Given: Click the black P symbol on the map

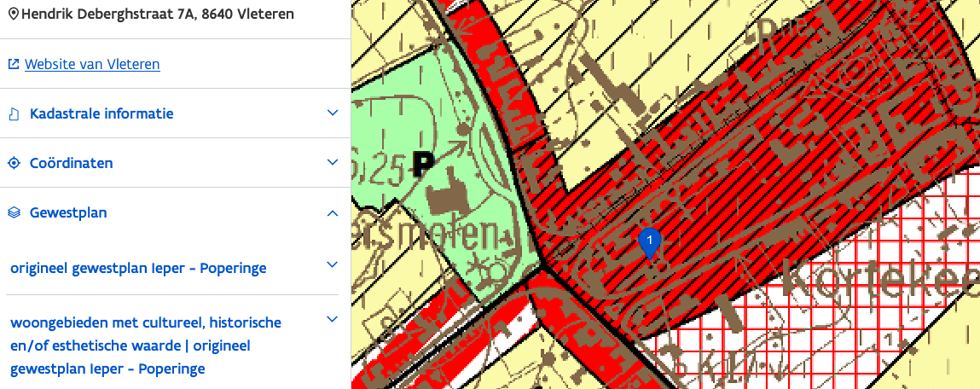Looking at the screenshot, I should [x=421, y=161].
